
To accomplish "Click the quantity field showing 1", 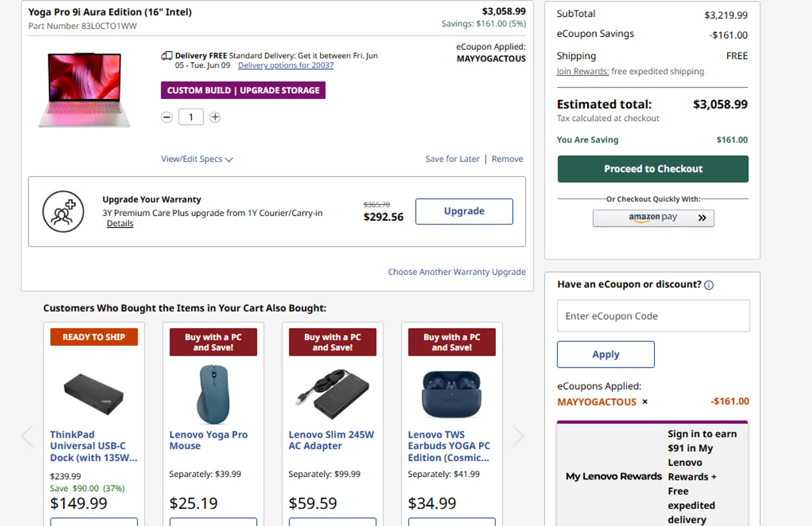I will (x=191, y=117).
